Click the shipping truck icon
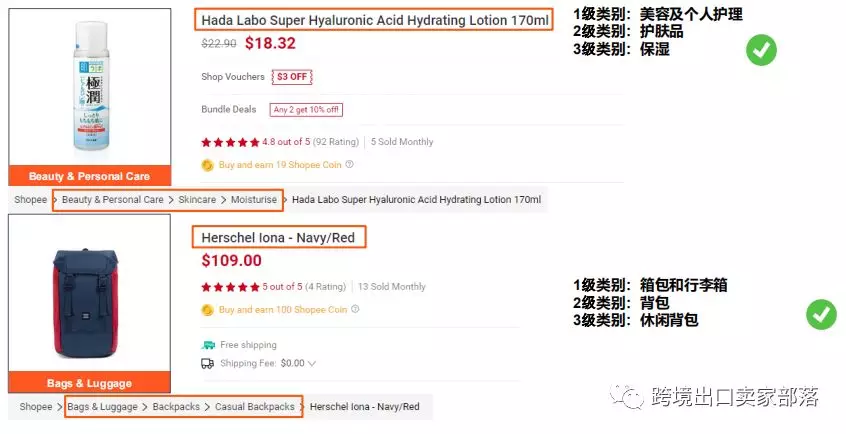The width and height of the screenshot is (846, 434). tap(207, 363)
